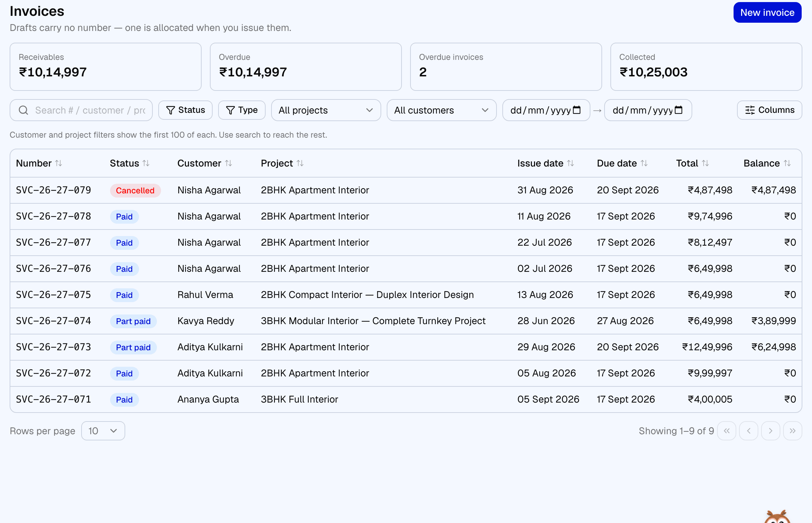Open the start date calendar picker icon

coord(577,110)
